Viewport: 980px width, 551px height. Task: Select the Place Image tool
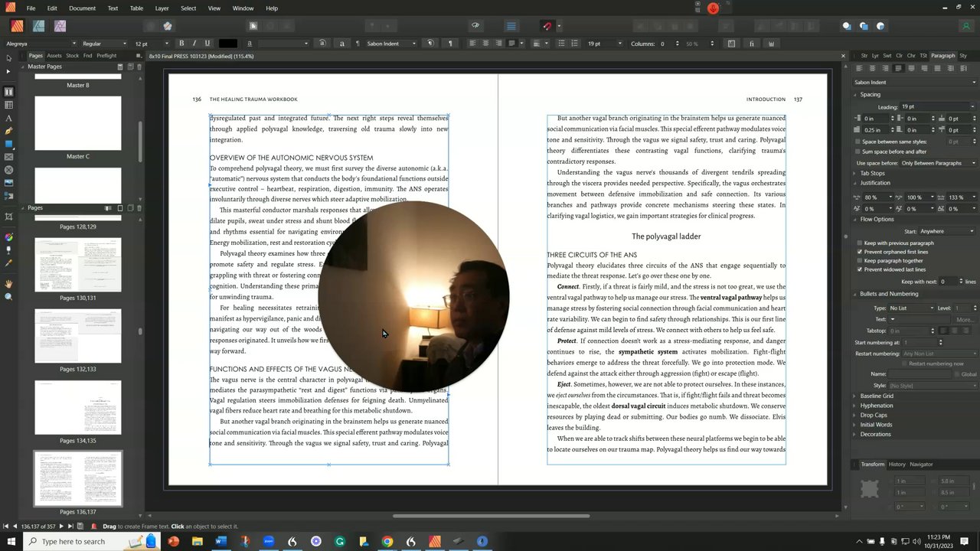[8, 183]
